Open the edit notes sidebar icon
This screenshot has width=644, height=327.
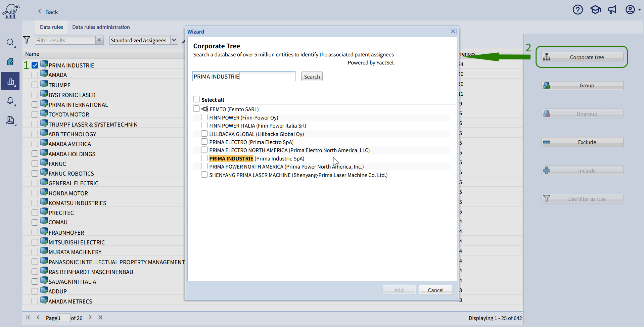[x=10, y=62]
